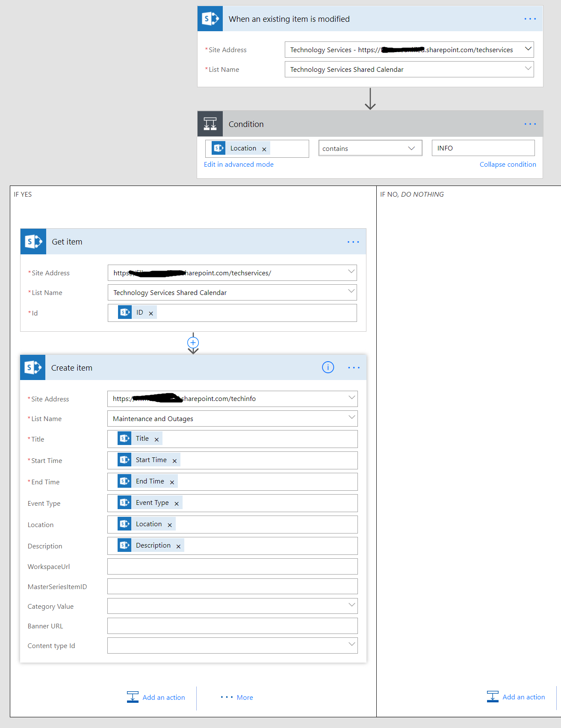Click the INFO value field in Condition
Screen dimensions: 561x728
(483, 148)
